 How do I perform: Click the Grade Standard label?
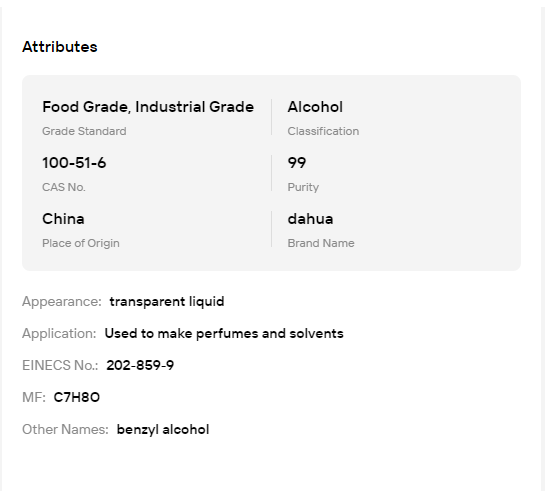84,131
